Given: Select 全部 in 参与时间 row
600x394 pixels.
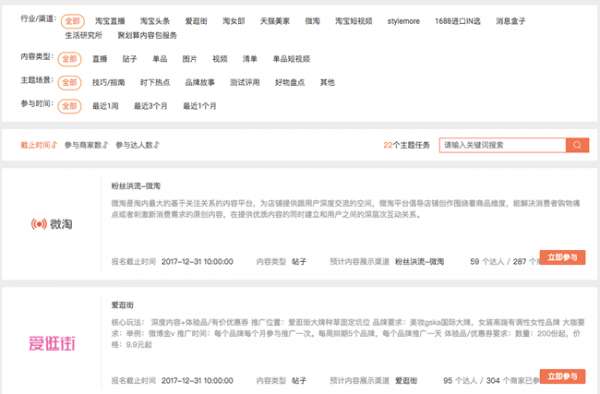Looking at the screenshot, I should (69, 106).
